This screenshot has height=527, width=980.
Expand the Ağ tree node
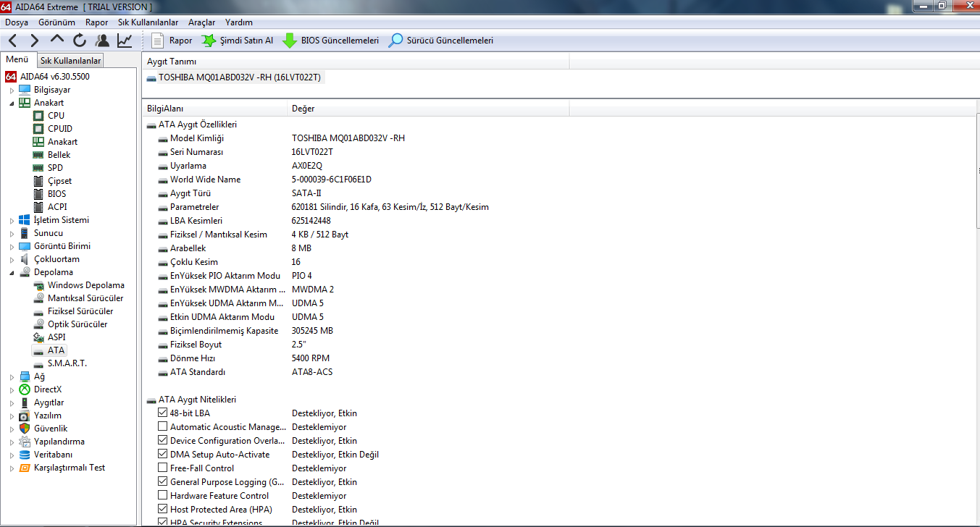click(x=12, y=376)
